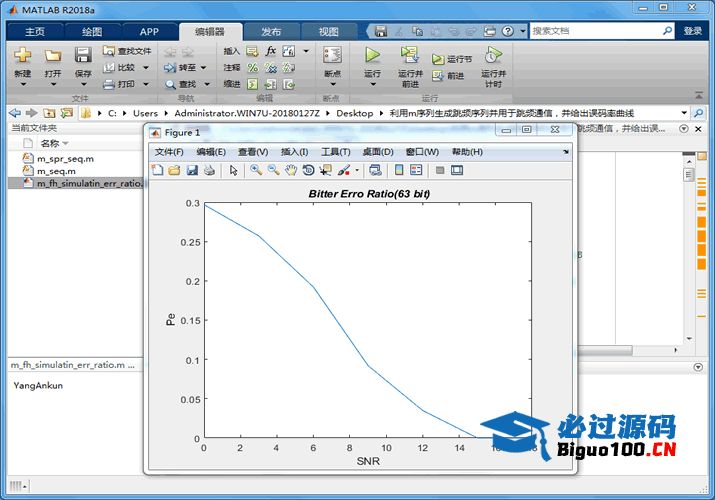Screen dimensions: 715x500
Task: Click the Link Plot icon
Action: [x=375, y=170]
